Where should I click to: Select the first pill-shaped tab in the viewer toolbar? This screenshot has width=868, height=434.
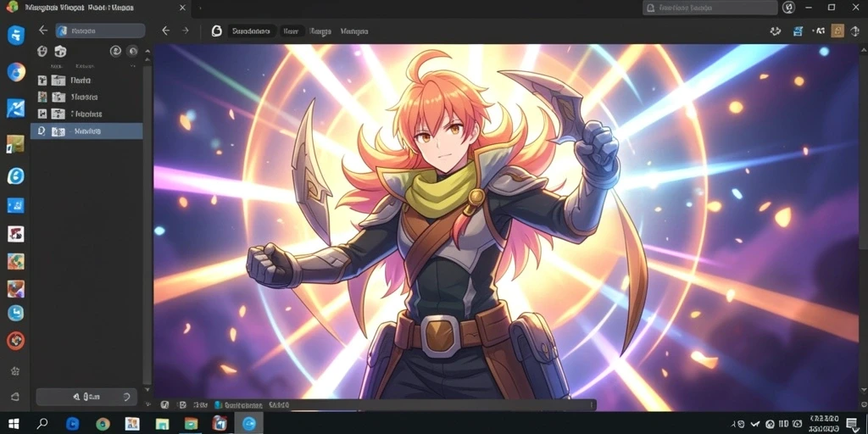point(251,31)
